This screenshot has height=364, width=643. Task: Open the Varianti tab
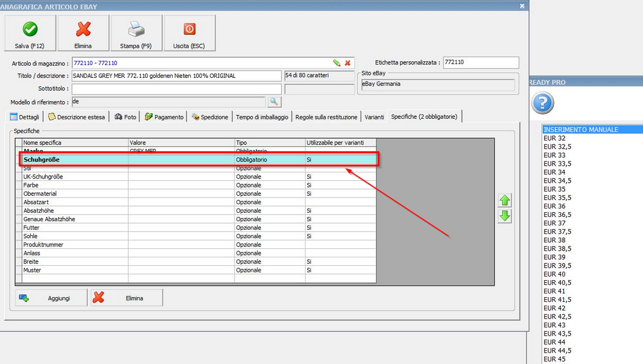[x=374, y=117]
